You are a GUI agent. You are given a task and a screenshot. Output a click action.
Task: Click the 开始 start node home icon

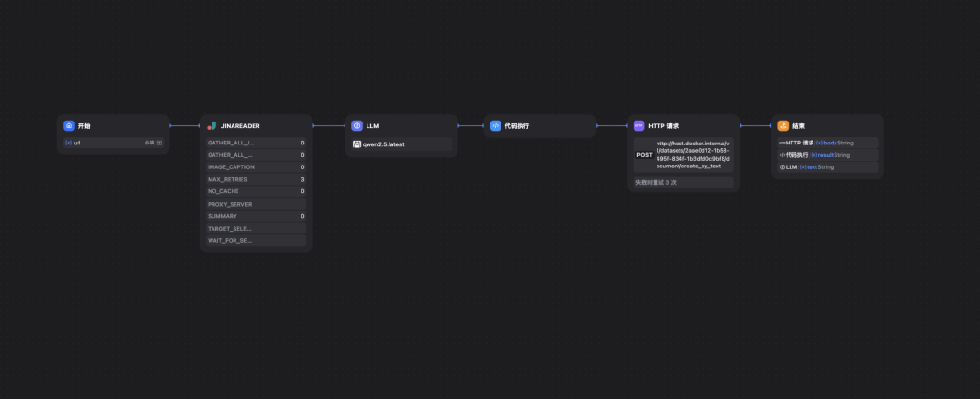coord(69,125)
